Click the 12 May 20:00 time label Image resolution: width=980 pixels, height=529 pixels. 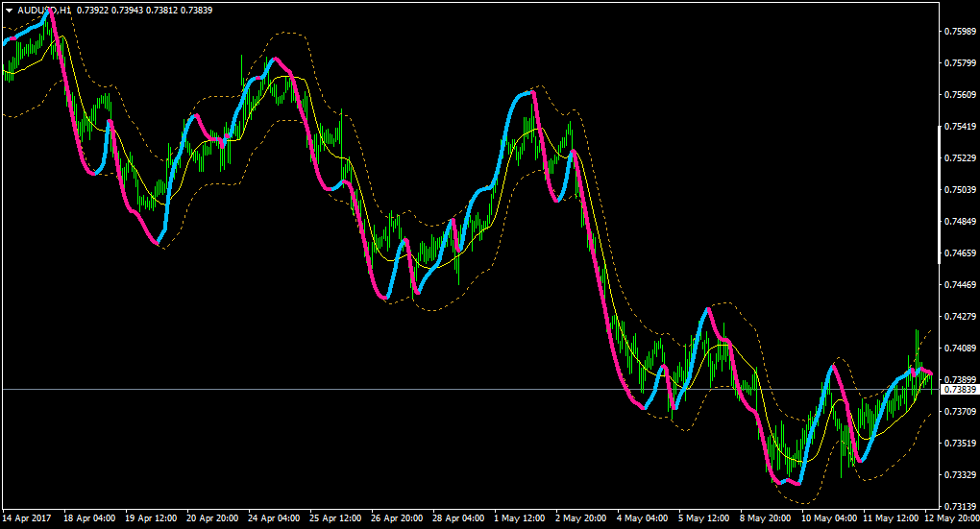[x=951, y=518]
